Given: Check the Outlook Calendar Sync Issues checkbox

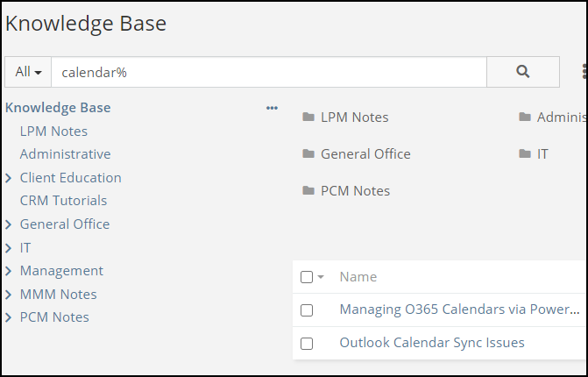Looking at the screenshot, I should (x=307, y=344).
